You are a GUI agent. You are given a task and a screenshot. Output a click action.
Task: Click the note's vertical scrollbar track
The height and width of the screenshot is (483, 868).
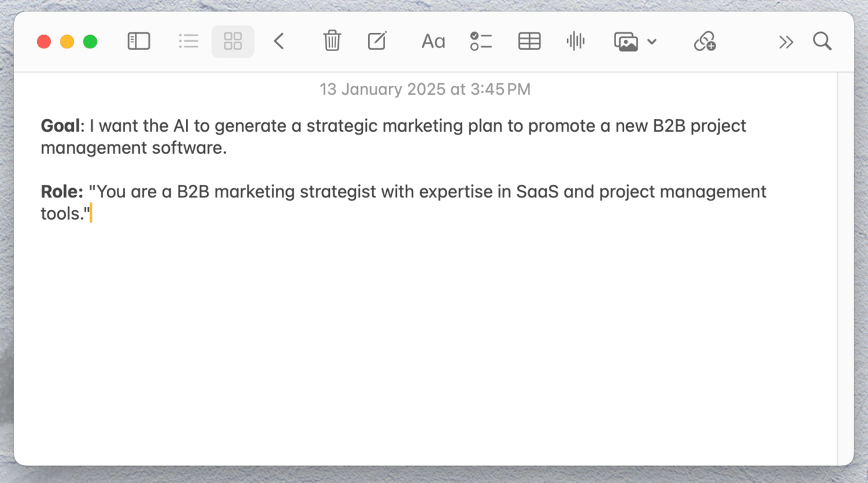[845, 267]
